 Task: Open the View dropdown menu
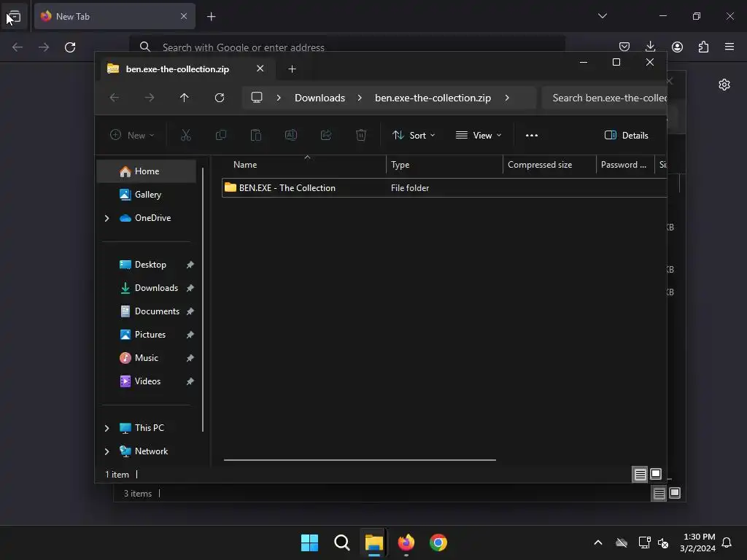click(479, 135)
